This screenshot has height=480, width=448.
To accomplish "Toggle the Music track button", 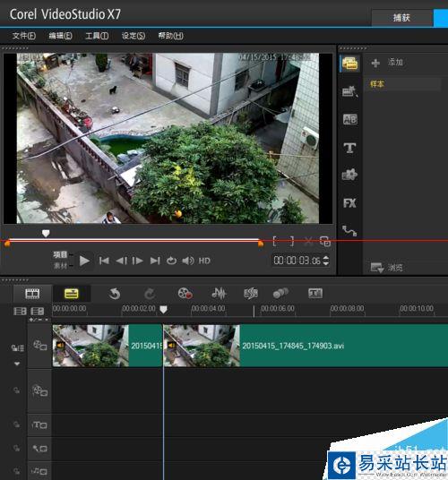I will point(39,471).
